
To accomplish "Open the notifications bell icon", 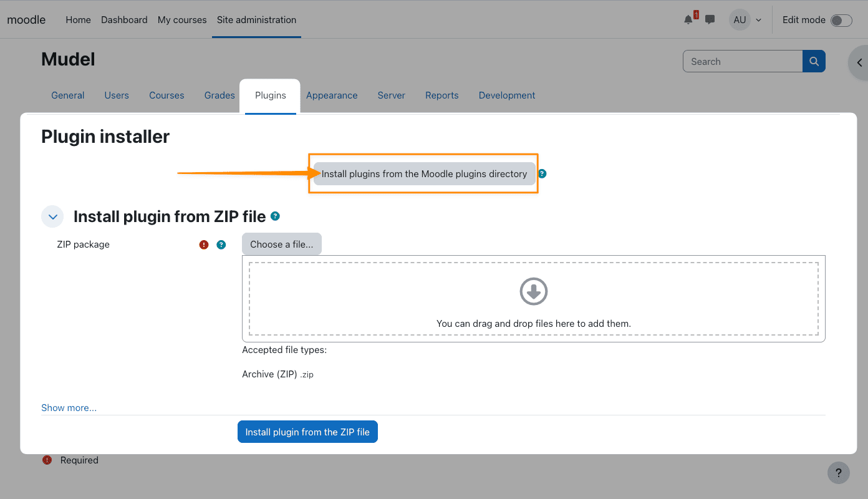I will coord(688,20).
